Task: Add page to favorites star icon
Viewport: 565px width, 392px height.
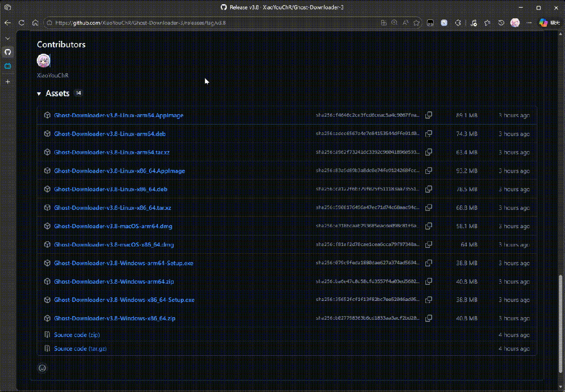Action: click(416, 23)
